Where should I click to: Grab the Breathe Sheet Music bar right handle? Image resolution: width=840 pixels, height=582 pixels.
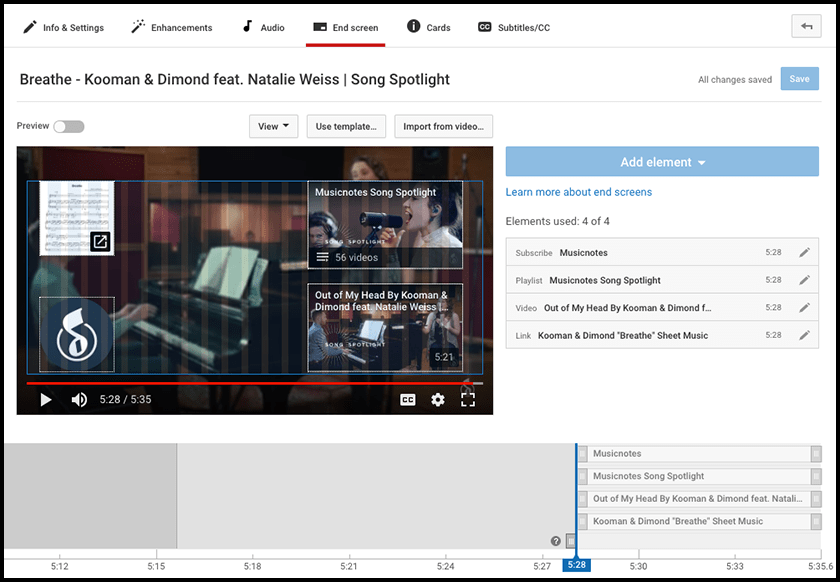pos(816,521)
